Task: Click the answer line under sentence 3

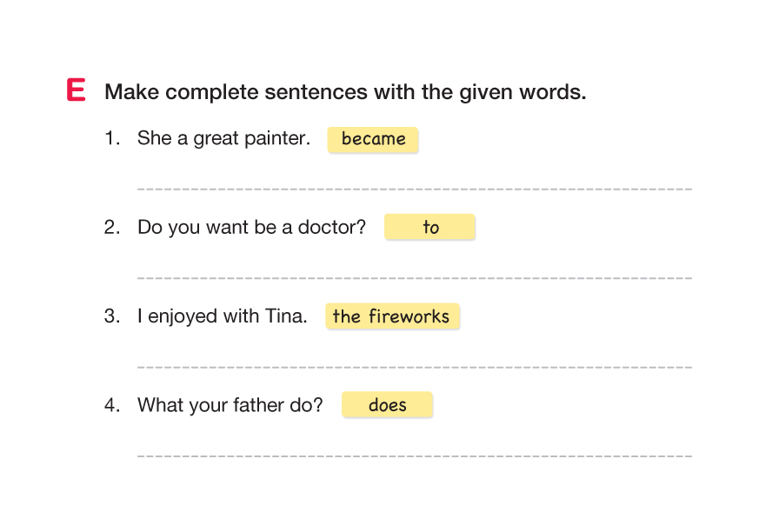Action: point(415,366)
